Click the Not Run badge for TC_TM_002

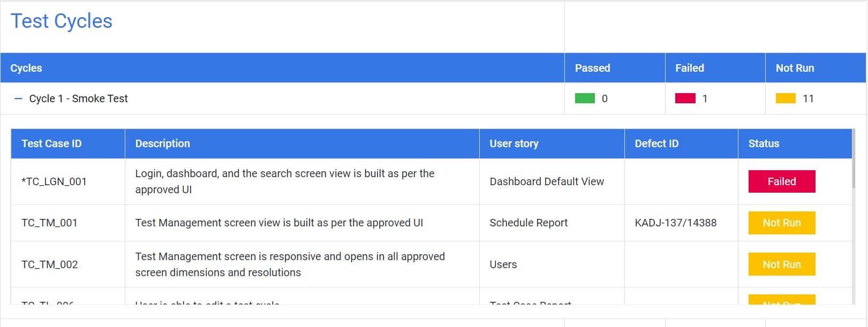click(x=781, y=264)
